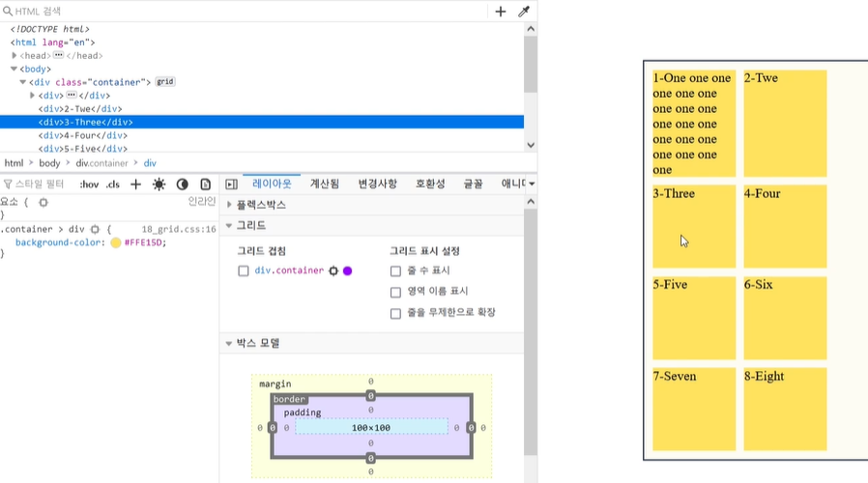Focus the 스타일 필터 input

[40, 185]
